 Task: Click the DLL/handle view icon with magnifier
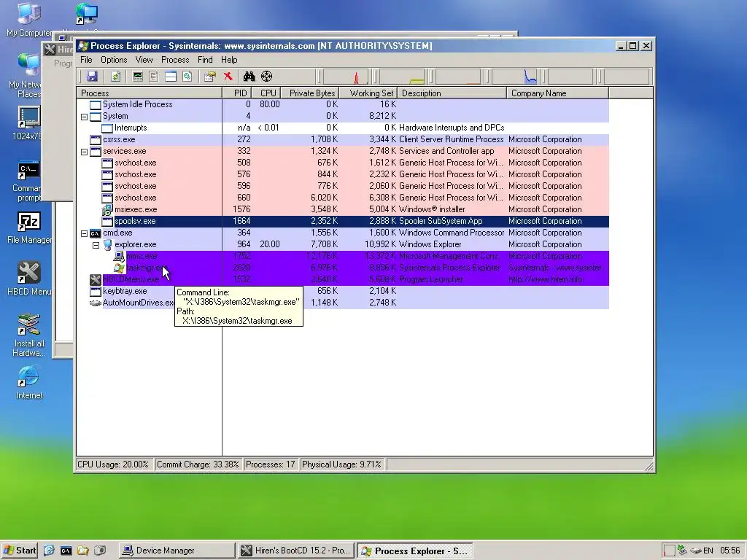tap(187, 76)
